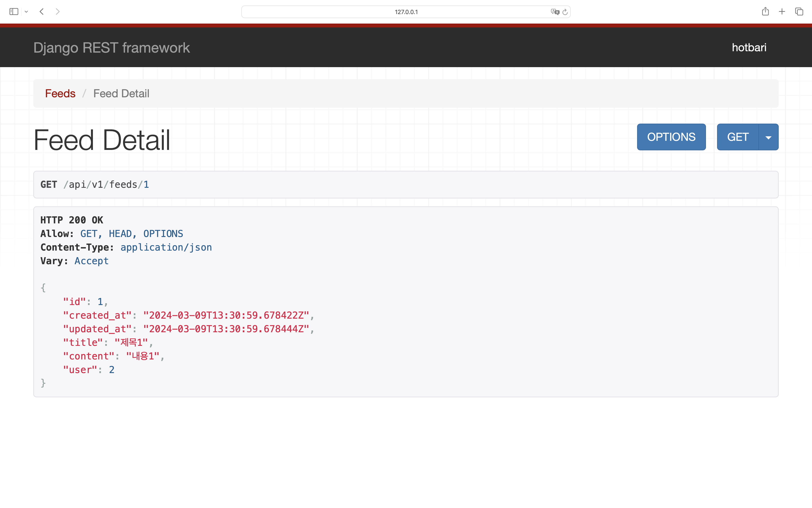The image size is (812, 508).
Task: Go forward with the browser forward arrow
Action: pyautogui.click(x=58, y=12)
